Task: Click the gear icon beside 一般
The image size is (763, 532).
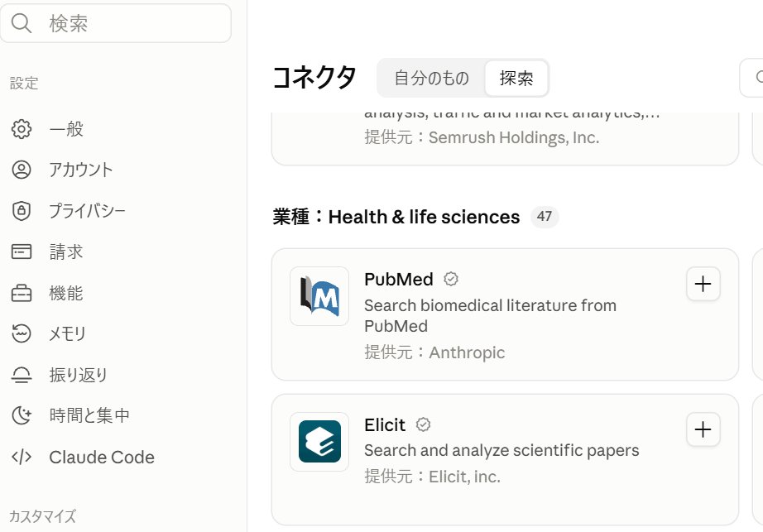Action: (22, 129)
